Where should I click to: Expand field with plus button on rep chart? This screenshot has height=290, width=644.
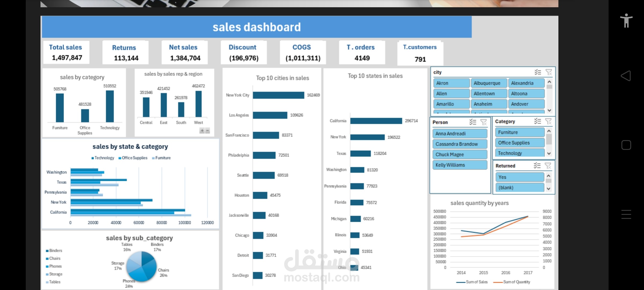pos(202,131)
